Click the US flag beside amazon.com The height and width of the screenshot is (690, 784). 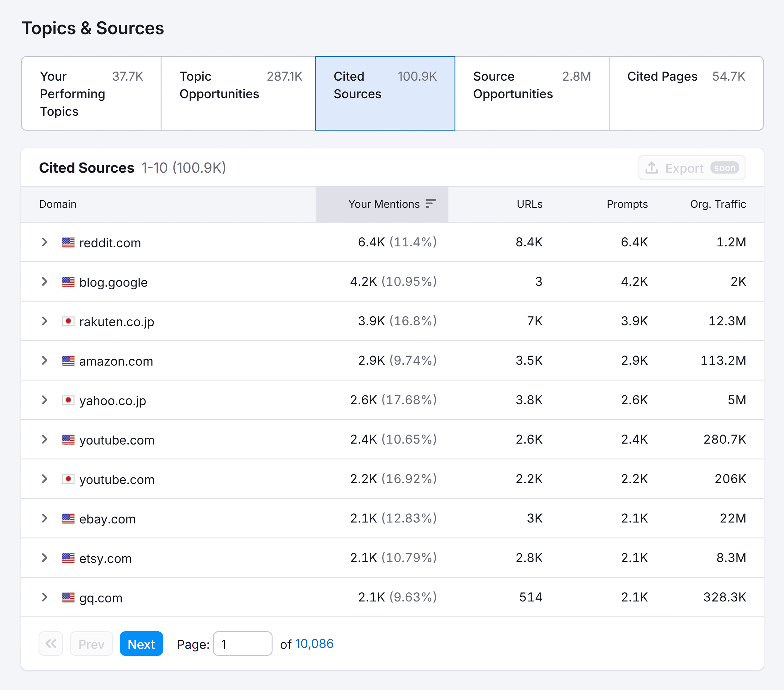tap(68, 361)
